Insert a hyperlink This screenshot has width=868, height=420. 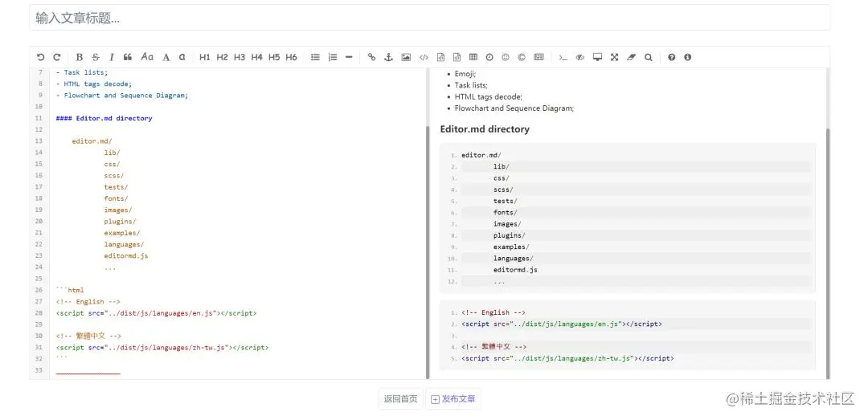click(x=372, y=57)
